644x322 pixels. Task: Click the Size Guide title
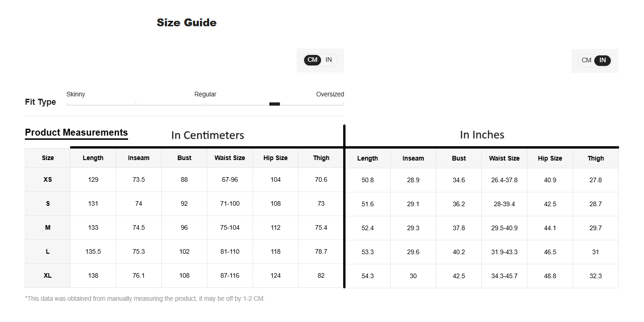(187, 23)
